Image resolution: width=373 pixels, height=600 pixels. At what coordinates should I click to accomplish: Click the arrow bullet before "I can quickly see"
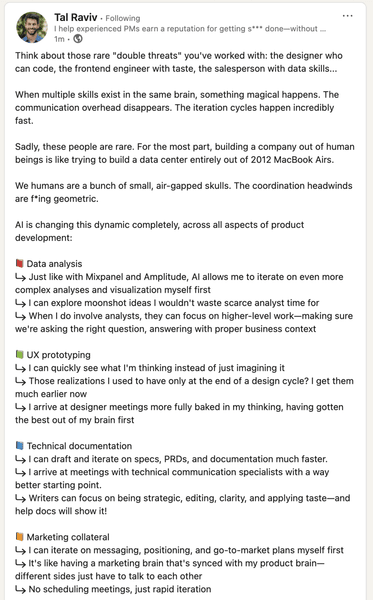pyautogui.click(x=20, y=368)
